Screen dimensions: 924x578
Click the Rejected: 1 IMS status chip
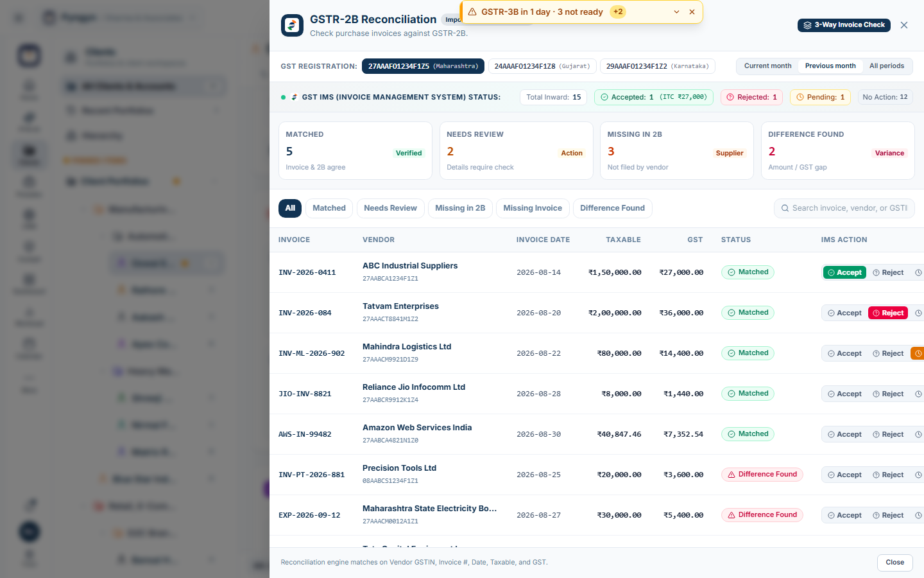click(x=751, y=98)
